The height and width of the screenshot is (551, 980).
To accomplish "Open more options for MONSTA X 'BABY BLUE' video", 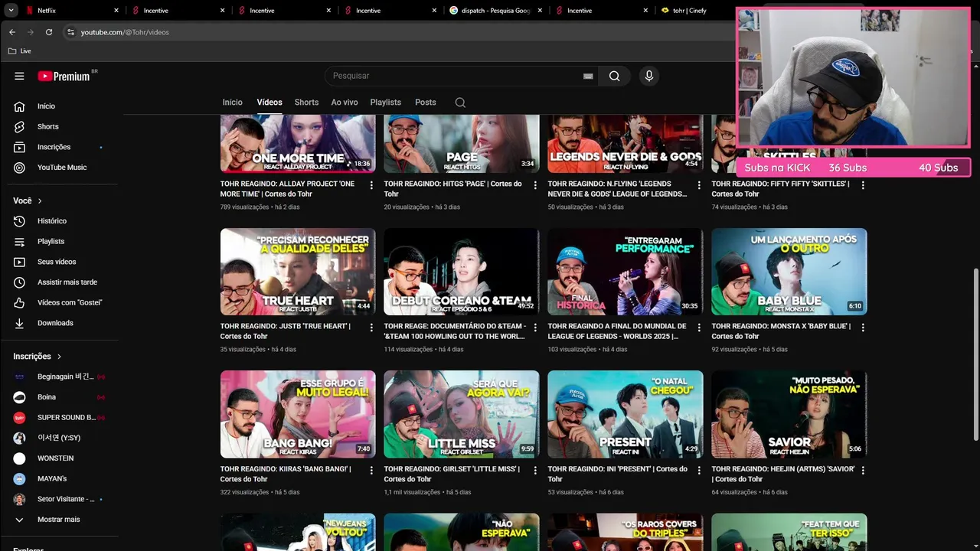I will pyautogui.click(x=863, y=328).
